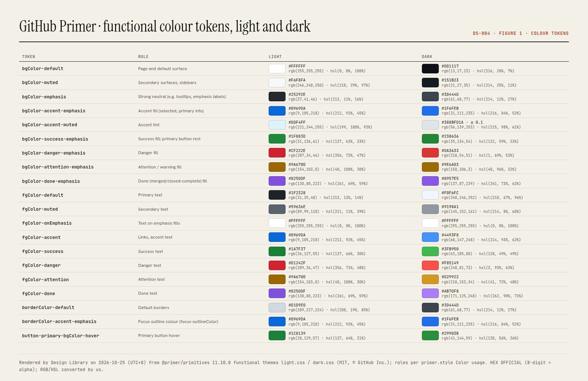The height and width of the screenshot is (381, 588).
Task: Click light borderColor-default swatch
Action: click(x=277, y=308)
